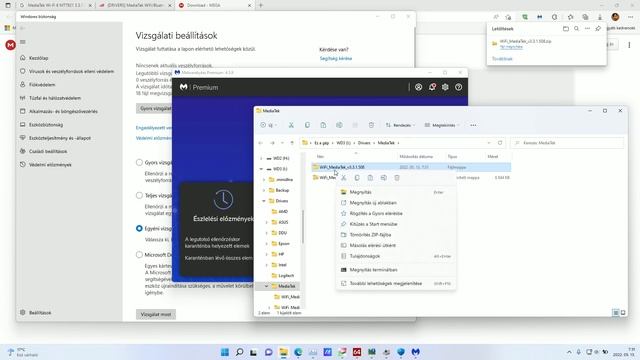Select Gyors vizsgálat radio option

tap(139, 162)
